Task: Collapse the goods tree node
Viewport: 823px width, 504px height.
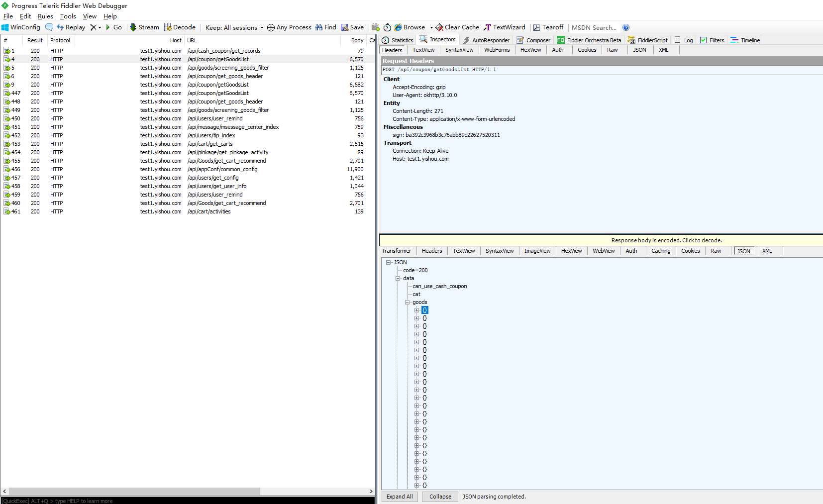Action: click(407, 302)
